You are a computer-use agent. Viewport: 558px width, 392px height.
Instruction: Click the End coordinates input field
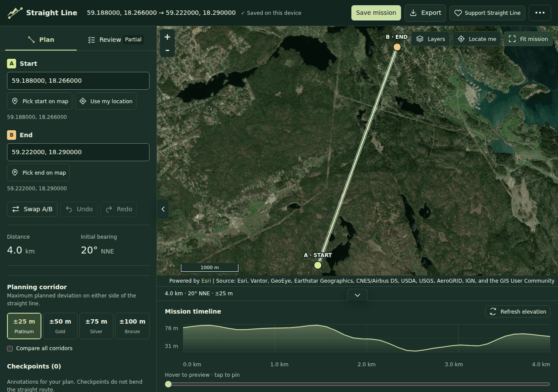point(78,152)
